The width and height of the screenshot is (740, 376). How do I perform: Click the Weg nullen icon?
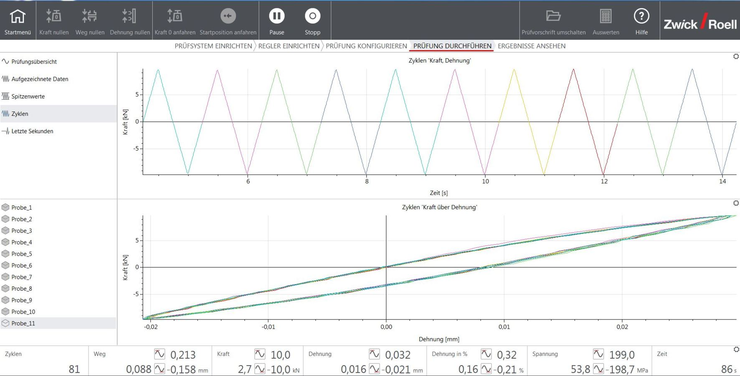[x=90, y=17]
